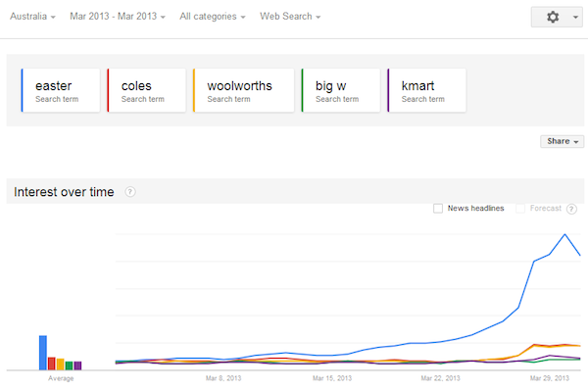Click the arrow beside the gear button
Screen dimensions: 588x390
[575, 17]
